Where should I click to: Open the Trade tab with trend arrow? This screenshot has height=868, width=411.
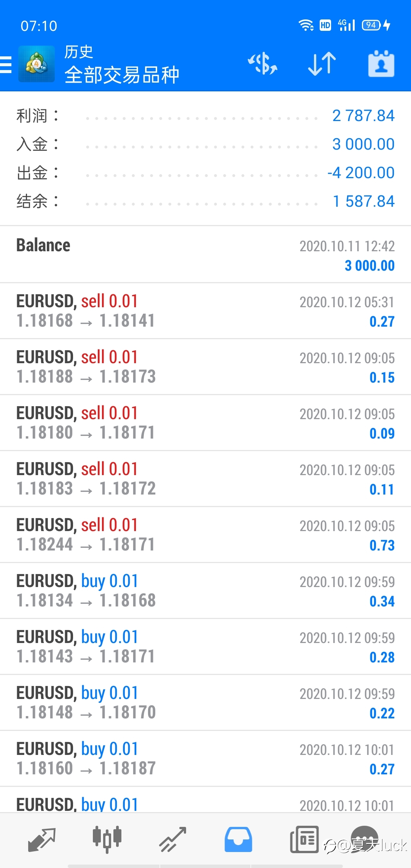pos(173,839)
